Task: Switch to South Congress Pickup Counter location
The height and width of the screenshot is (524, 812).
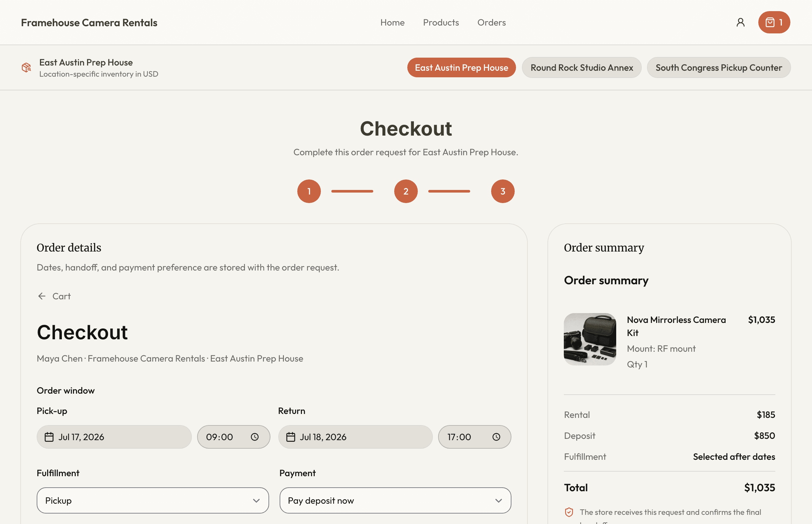Action: click(x=718, y=67)
